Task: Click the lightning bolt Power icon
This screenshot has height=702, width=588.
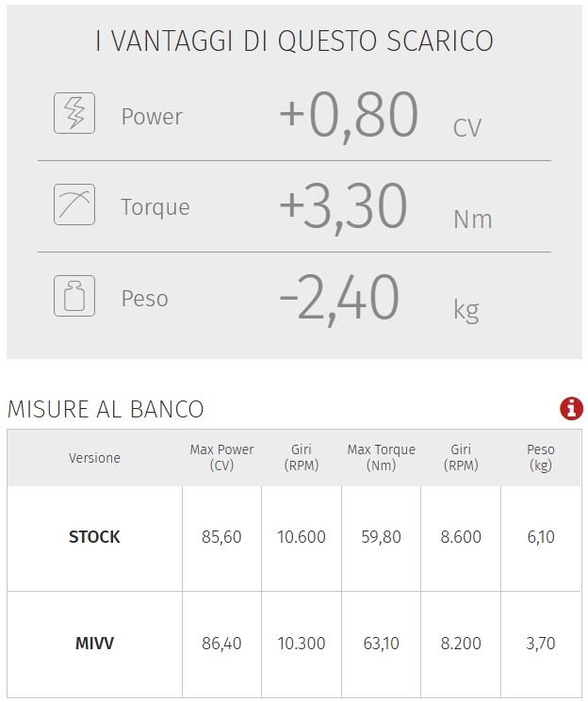Action: point(74,113)
